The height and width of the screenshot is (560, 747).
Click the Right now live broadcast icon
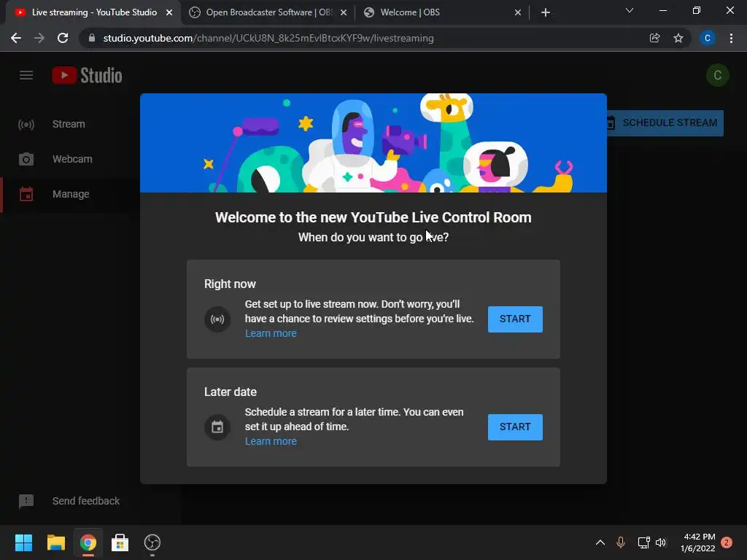pos(217,319)
